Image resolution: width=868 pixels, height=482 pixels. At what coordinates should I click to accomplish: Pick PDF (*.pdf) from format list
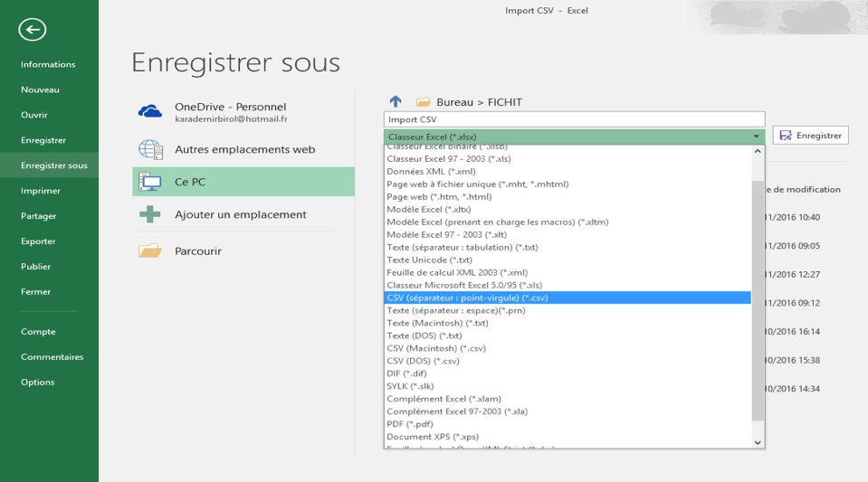pyautogui.click(x=410, y=424)
